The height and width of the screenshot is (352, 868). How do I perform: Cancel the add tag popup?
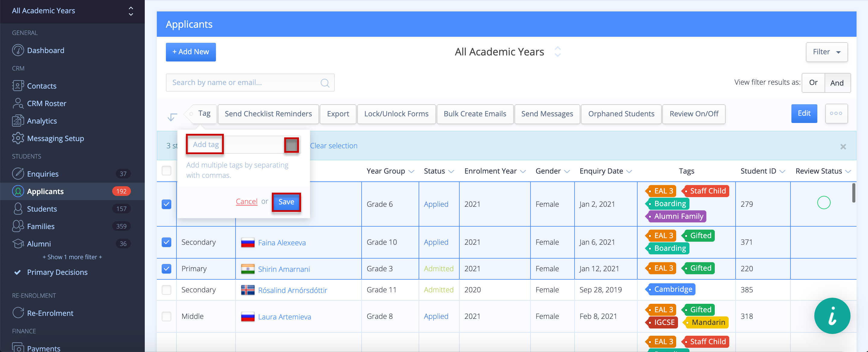coord(247,201)
